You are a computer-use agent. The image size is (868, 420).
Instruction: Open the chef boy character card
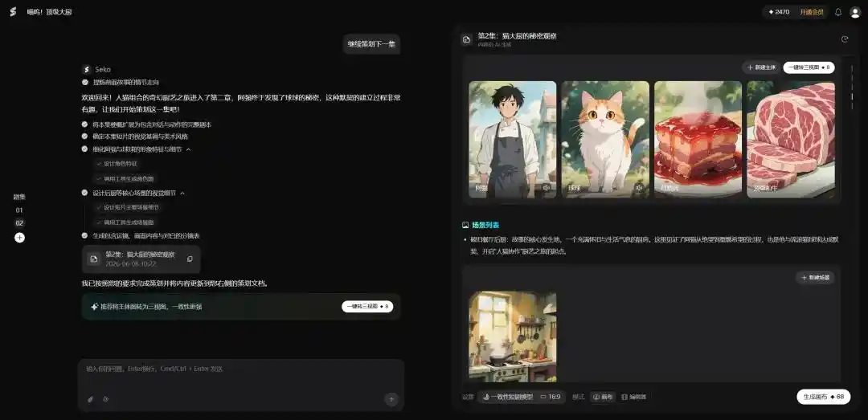[513, 140]
